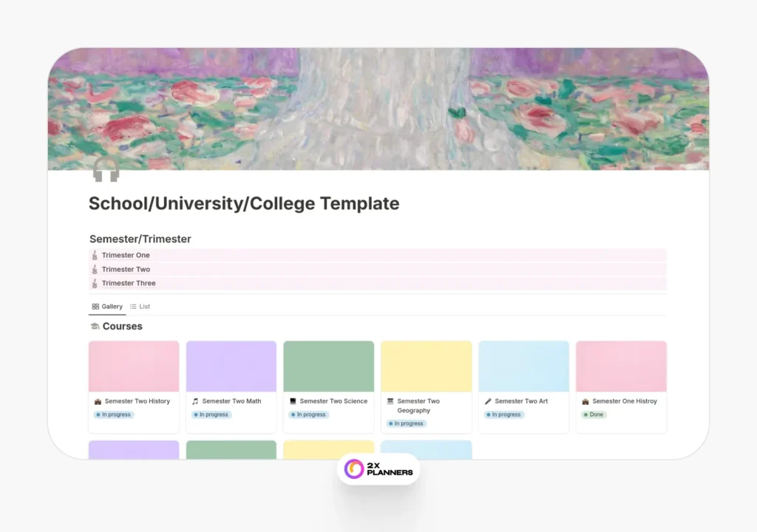
Task: Open the Trimester Three page
Action: (x=130, y=283)
